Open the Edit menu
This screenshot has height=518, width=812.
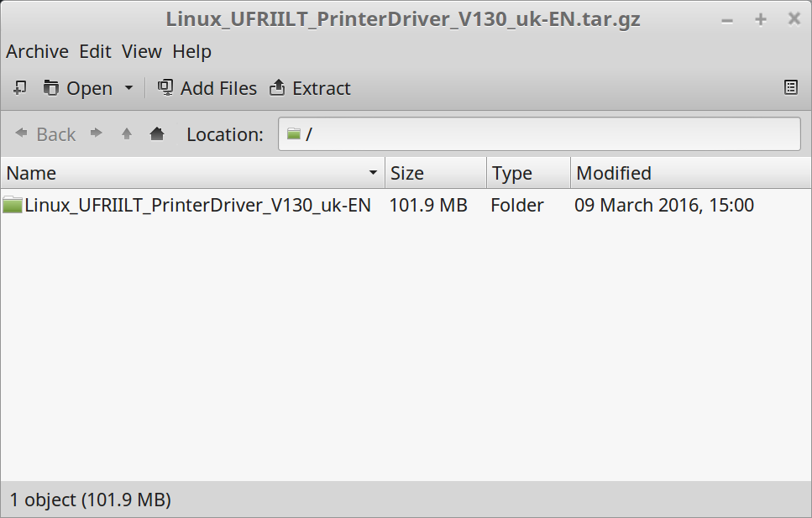tap(95, 52)
